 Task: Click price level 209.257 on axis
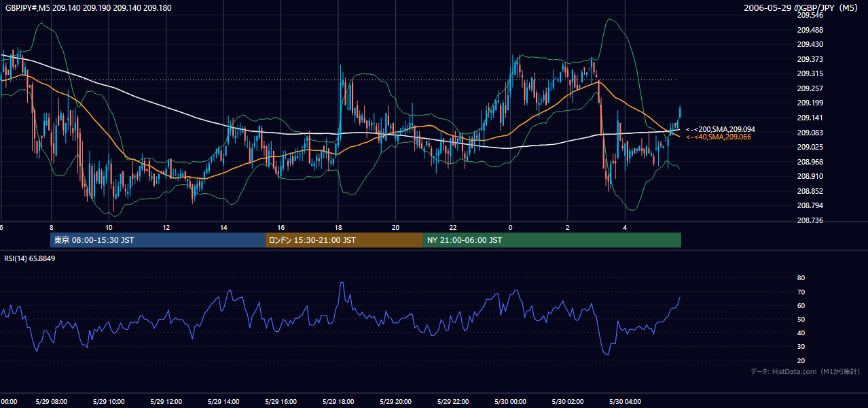pos(810,88)
